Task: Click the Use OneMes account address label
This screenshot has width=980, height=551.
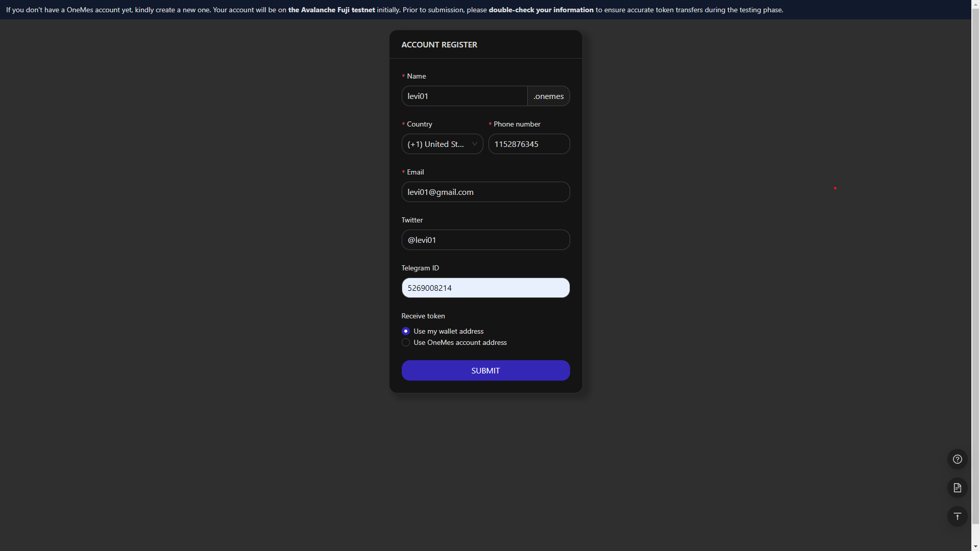Action: click(460, 342)
